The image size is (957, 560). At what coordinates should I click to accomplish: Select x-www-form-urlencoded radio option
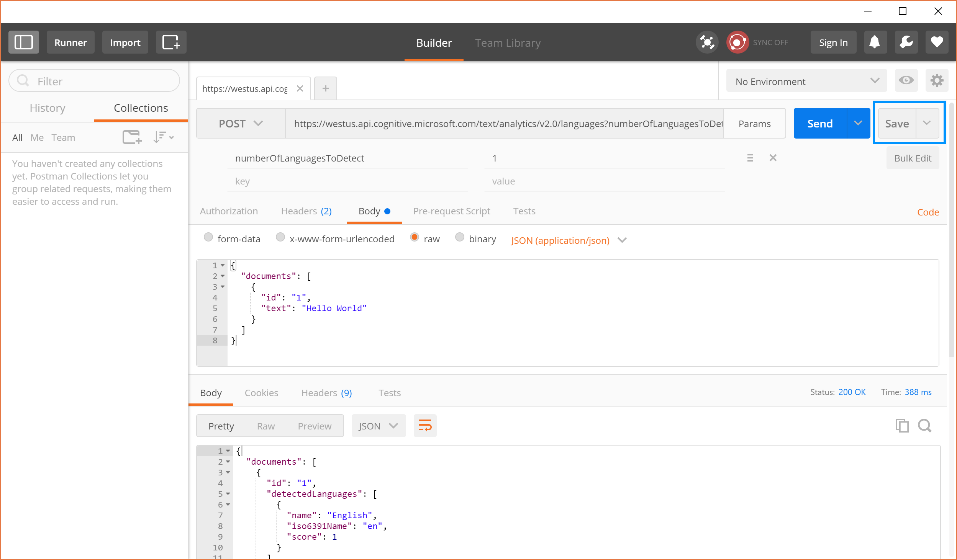click(x=280, y=237)
